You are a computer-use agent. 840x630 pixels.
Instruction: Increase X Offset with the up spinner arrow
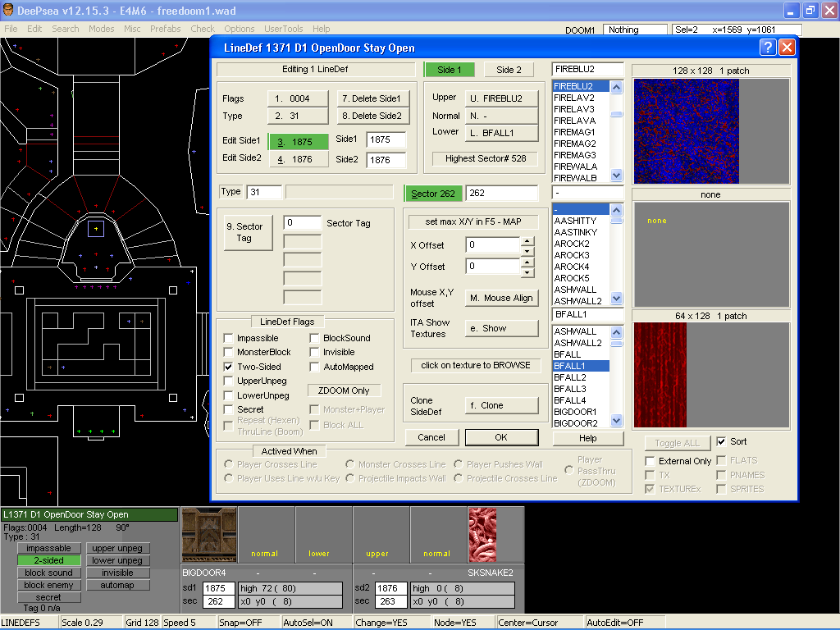click(x=527, y=241)
